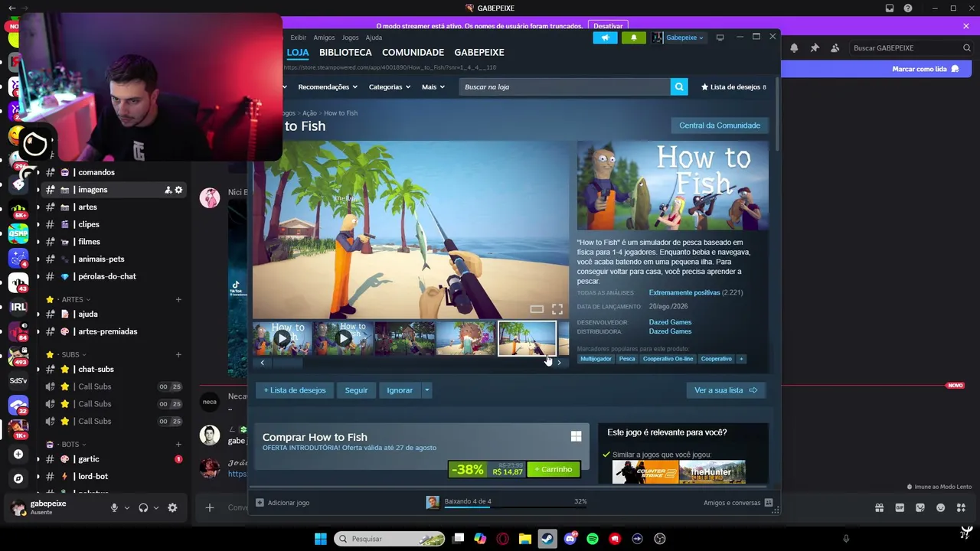980x551 pixels.
Task: Click the plus attach button in Discord chat
Action: tap(210, 507)
